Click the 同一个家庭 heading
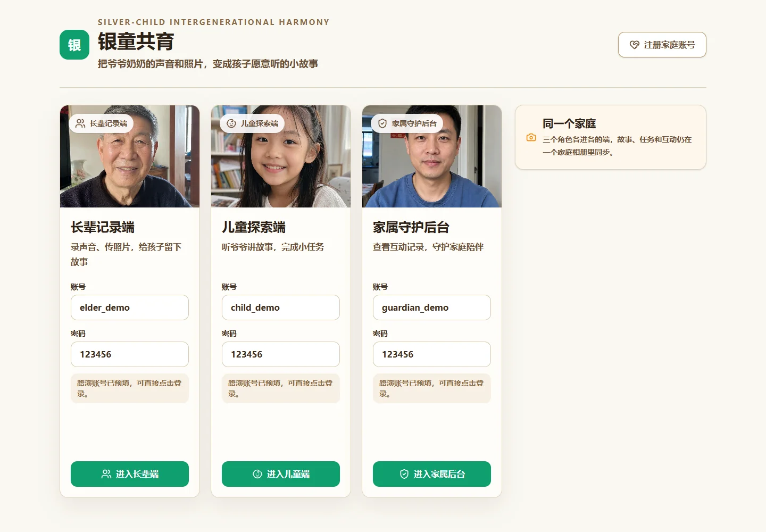Screen dimensions: 766x532 569,123
